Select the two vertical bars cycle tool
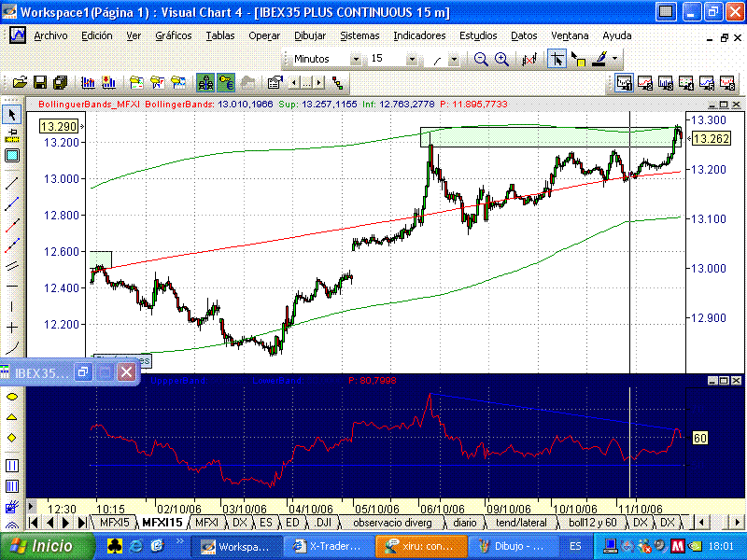747x560 pixels. (x=12, y=465)
